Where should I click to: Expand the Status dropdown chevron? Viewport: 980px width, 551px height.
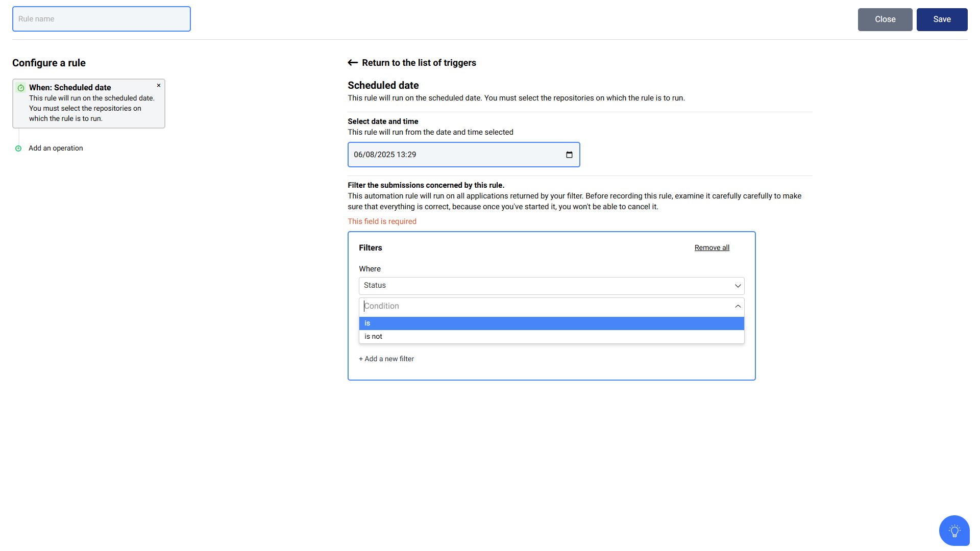[x=738, y=286]
